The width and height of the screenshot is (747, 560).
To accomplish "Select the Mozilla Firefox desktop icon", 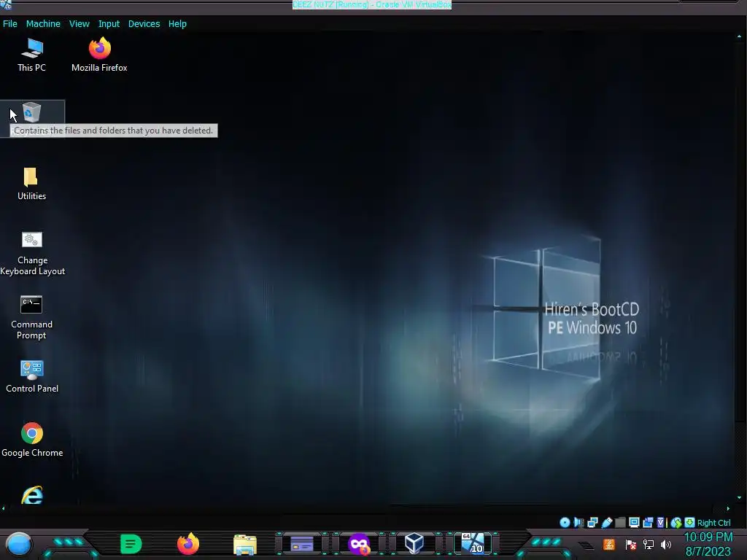I will pos(99,55).
